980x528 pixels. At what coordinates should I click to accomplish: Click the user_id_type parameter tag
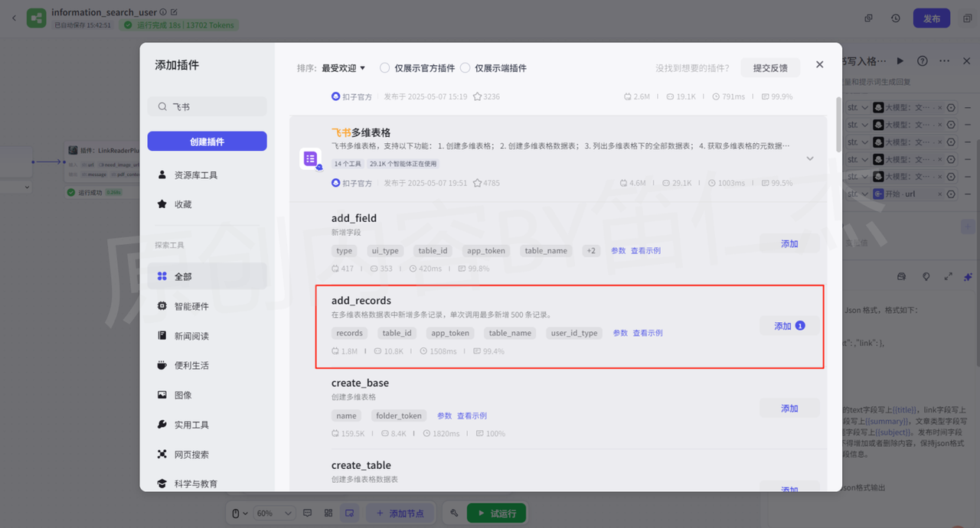click(574, 334)
